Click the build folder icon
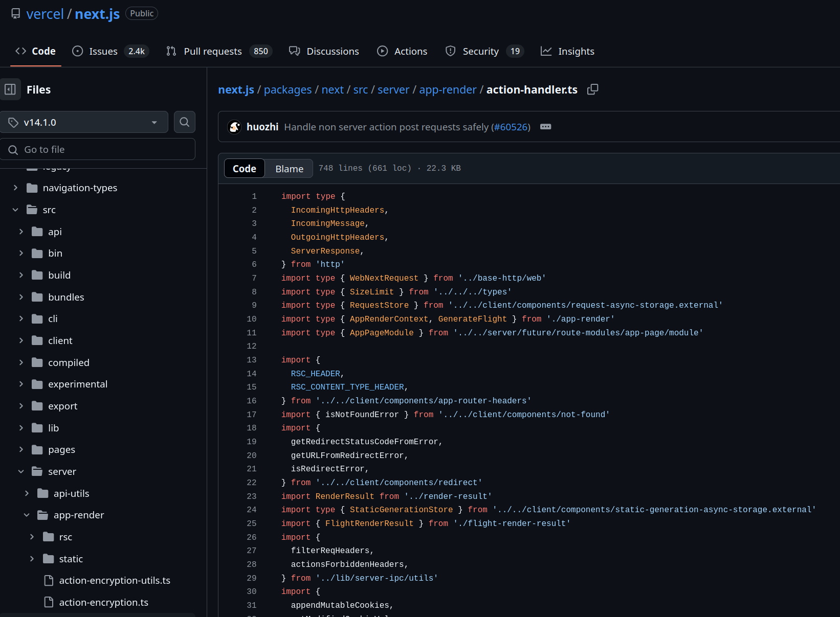 pyautogui.click(x=37, y=275)
